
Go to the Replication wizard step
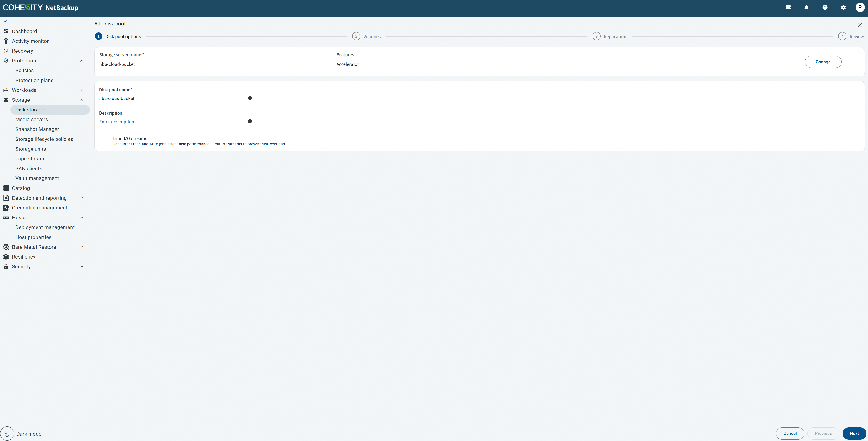click(x=609, y=36)
